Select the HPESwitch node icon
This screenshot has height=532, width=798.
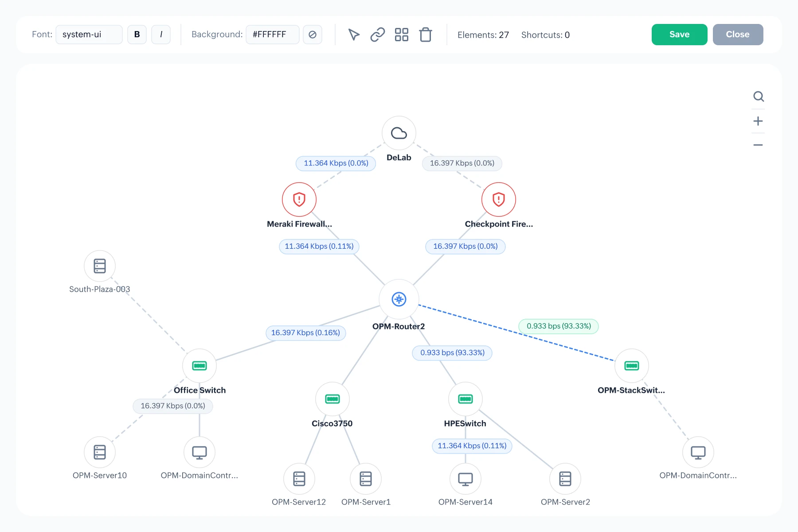tap(465, 399)
